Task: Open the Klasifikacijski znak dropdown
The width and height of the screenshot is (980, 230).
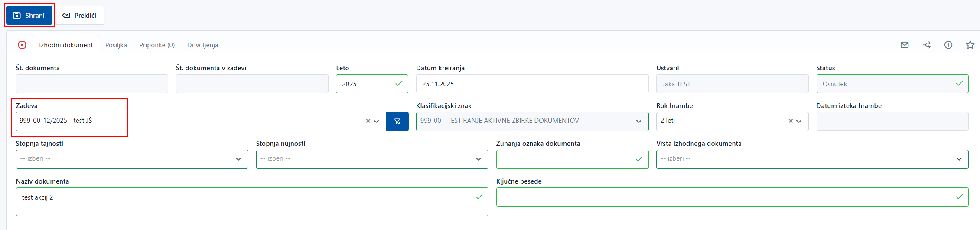Action: 638,121
